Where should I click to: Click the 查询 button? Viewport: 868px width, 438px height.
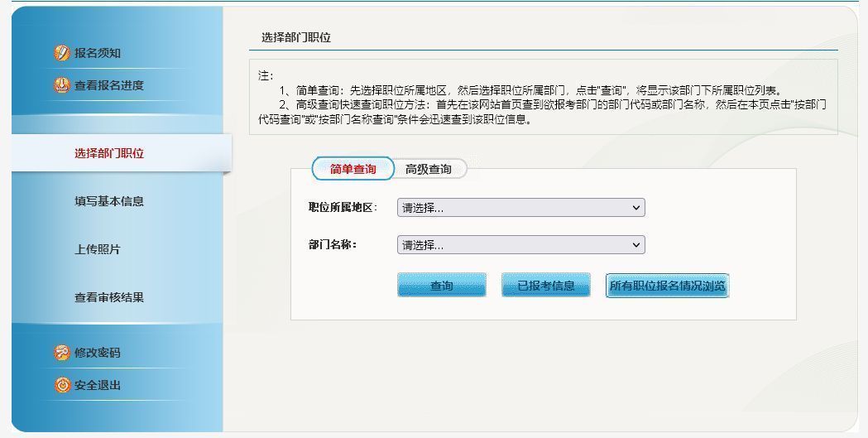click(442, 285)
